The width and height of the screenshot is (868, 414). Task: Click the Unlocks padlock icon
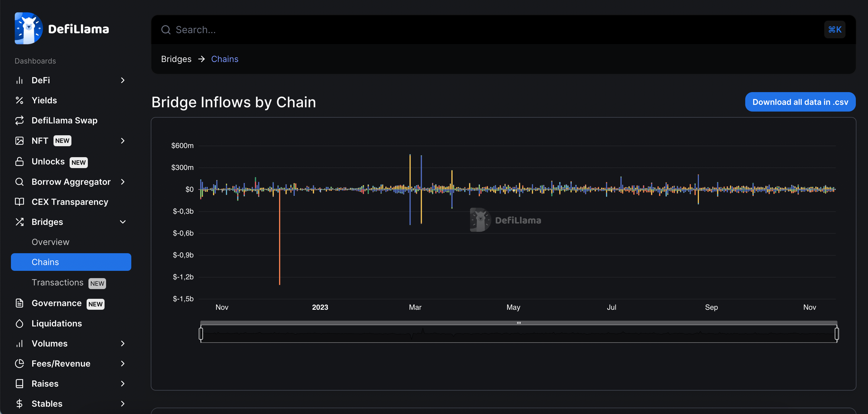pyautogui.click(x=19, y=161)
